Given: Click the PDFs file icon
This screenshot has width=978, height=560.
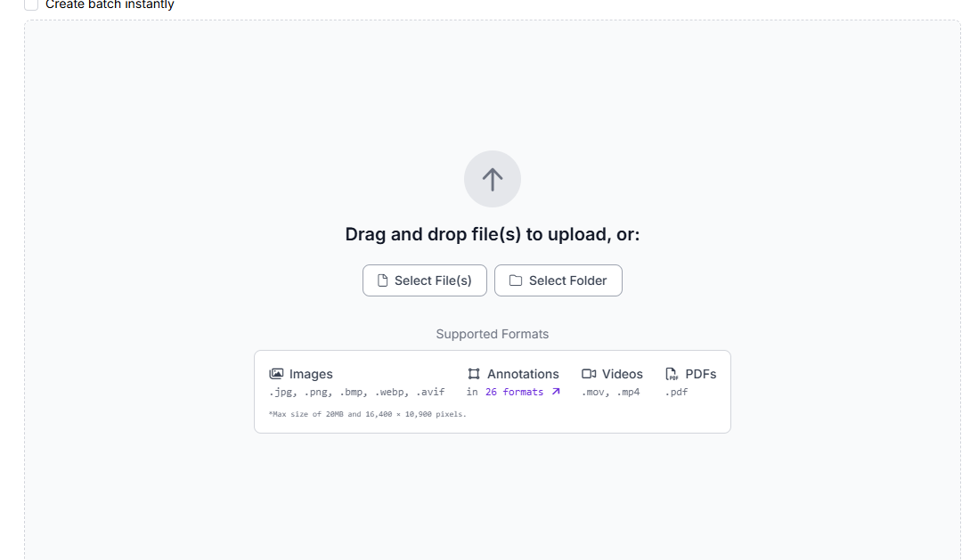Looking at the screenshot, I should 672,374.
